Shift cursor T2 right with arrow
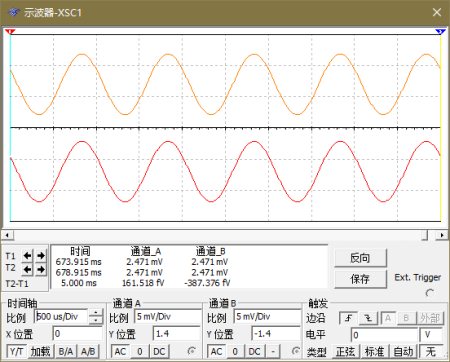 [x=41, y=269]
